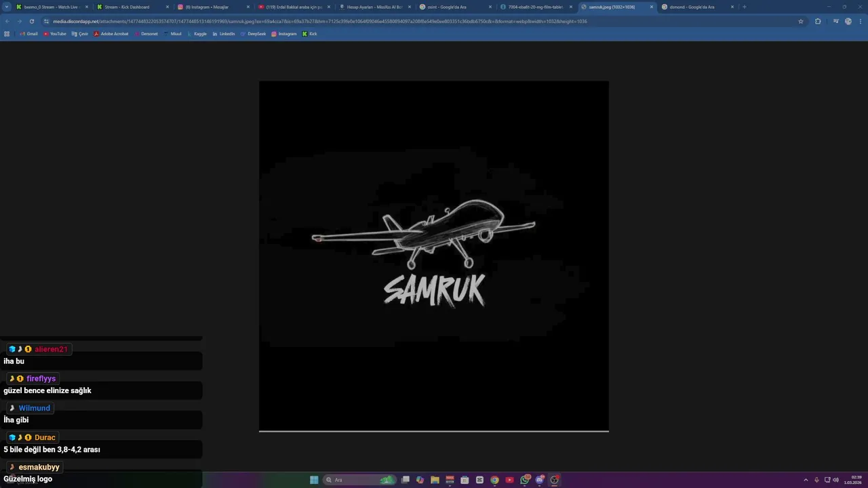The height and width of the screenshot is (488, 868).
Task: Open the osint Google search tab
Action: [x=455, y=7]
